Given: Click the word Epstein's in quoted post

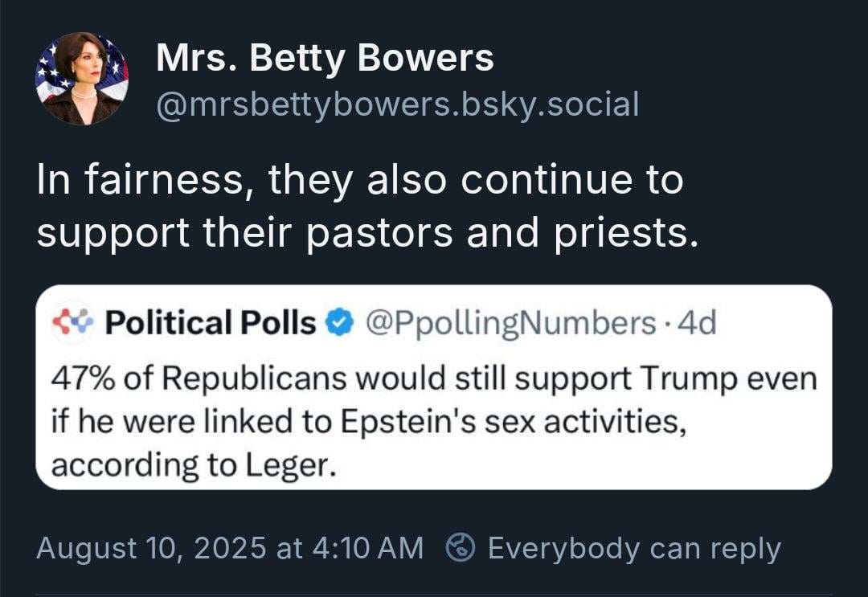Looking at the screenshot, I should coord(408,423).
